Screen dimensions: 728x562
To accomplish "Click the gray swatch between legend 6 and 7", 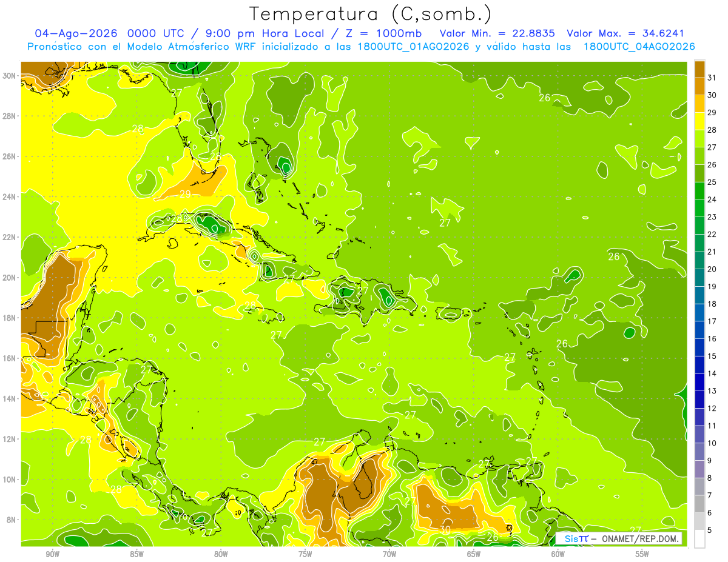I will (x=699, y=504).
